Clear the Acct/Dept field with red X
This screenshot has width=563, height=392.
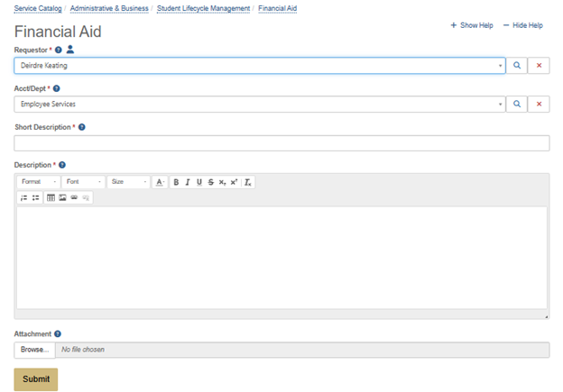pos(539,104)
